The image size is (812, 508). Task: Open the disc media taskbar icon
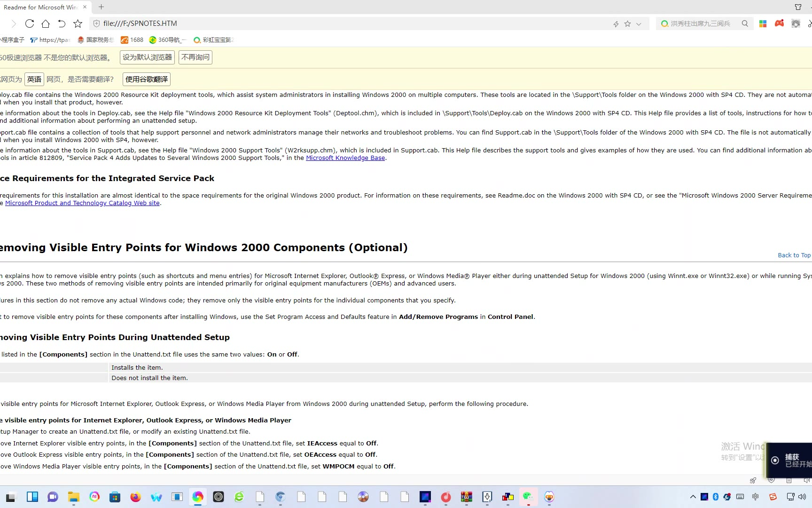[x=363, y=497]
